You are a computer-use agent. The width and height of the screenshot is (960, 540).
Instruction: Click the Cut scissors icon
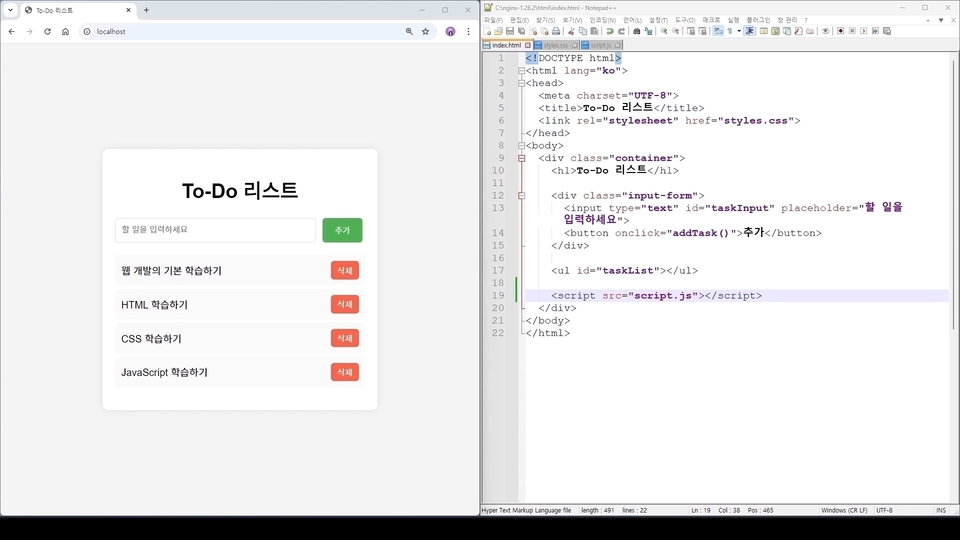click(x=571, y=31)
